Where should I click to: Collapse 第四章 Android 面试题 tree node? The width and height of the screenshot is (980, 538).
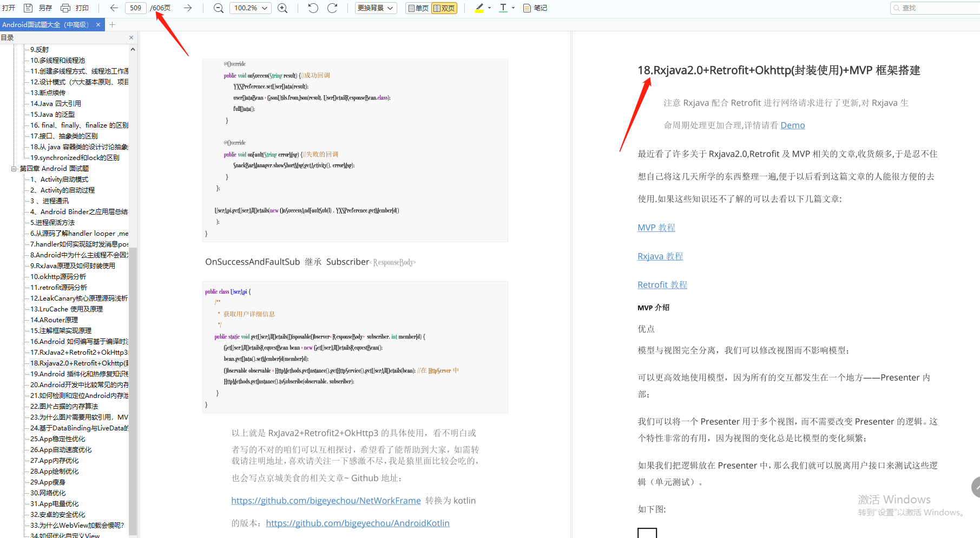click(x=14, y=169)
